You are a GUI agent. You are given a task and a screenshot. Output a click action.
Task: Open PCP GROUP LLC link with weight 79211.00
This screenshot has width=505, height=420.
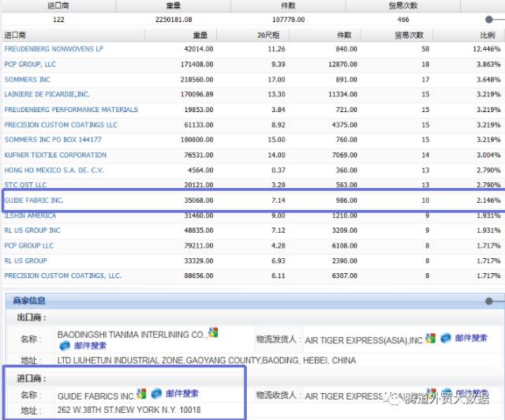(29, 246)
